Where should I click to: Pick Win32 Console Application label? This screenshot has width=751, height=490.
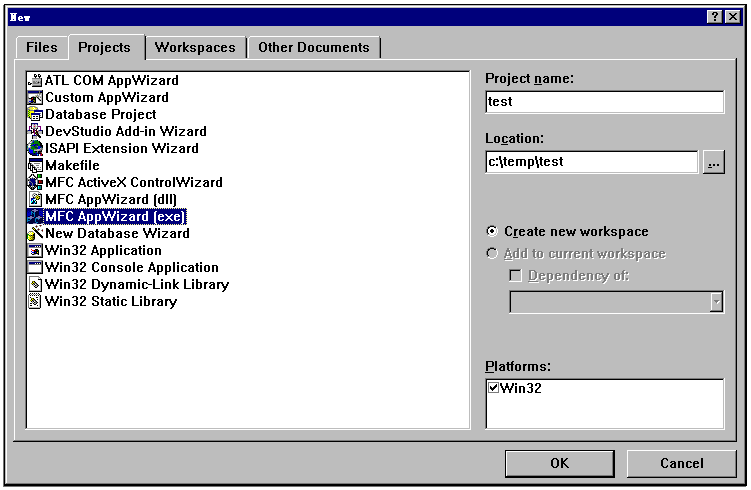pyautogui.click(x=132, y=268)
